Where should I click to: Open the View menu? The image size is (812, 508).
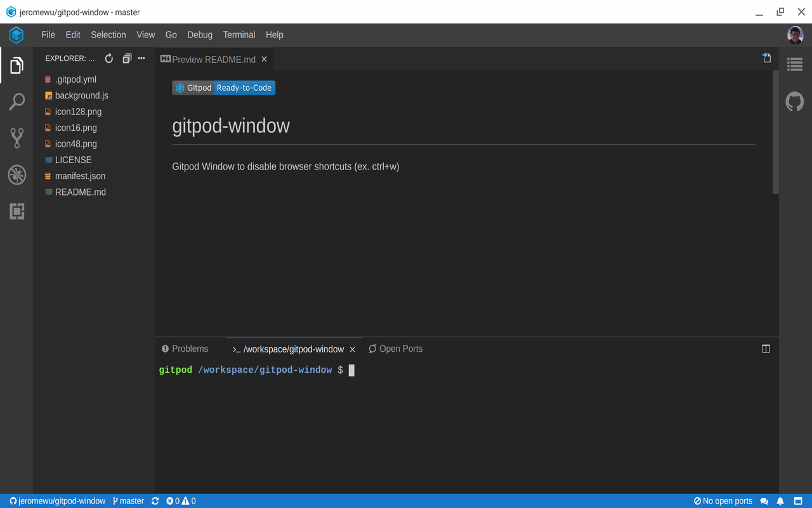146,35
